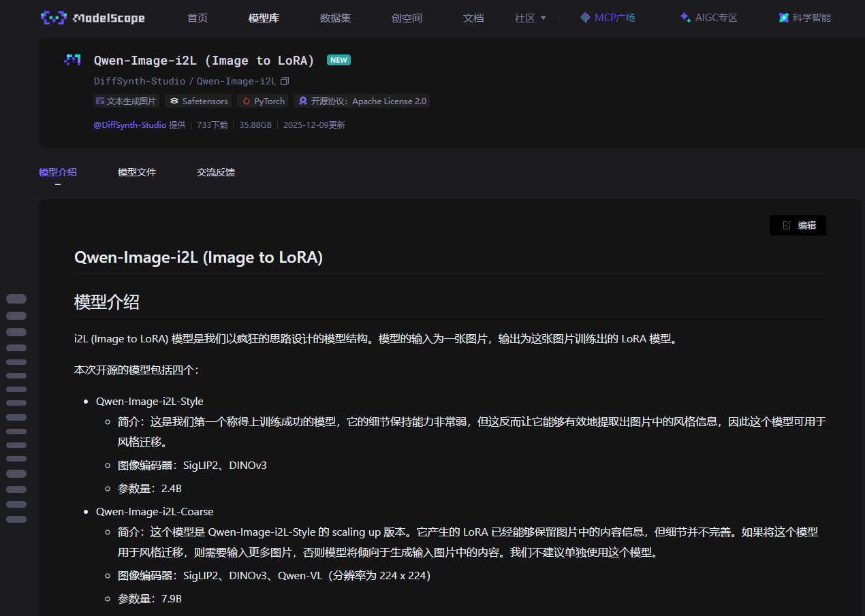
Task: Click the 编辑 button
Action: pyautogui.click(x=798, y=225)
